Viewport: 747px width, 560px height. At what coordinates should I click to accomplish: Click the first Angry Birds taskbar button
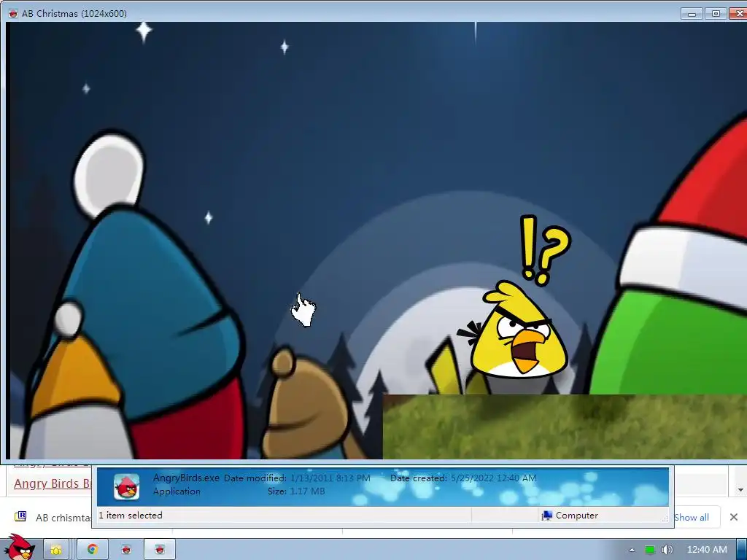(126, 550)
